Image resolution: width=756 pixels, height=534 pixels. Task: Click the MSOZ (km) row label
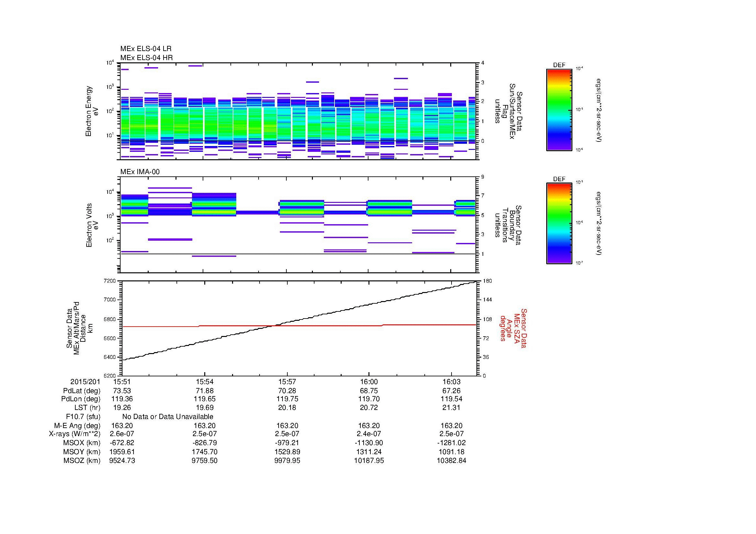point(82,461)
